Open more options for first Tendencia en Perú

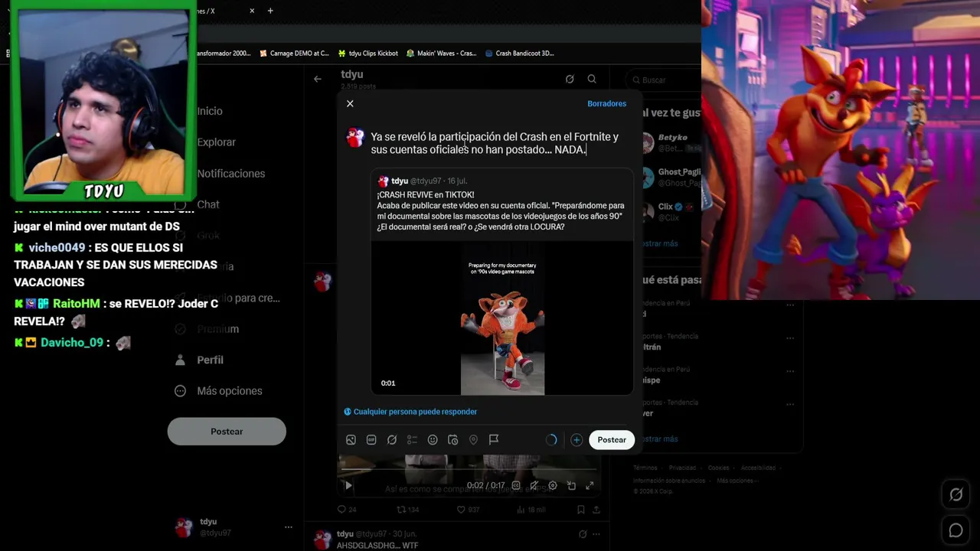pyautogui.click(x=789, y=304)
